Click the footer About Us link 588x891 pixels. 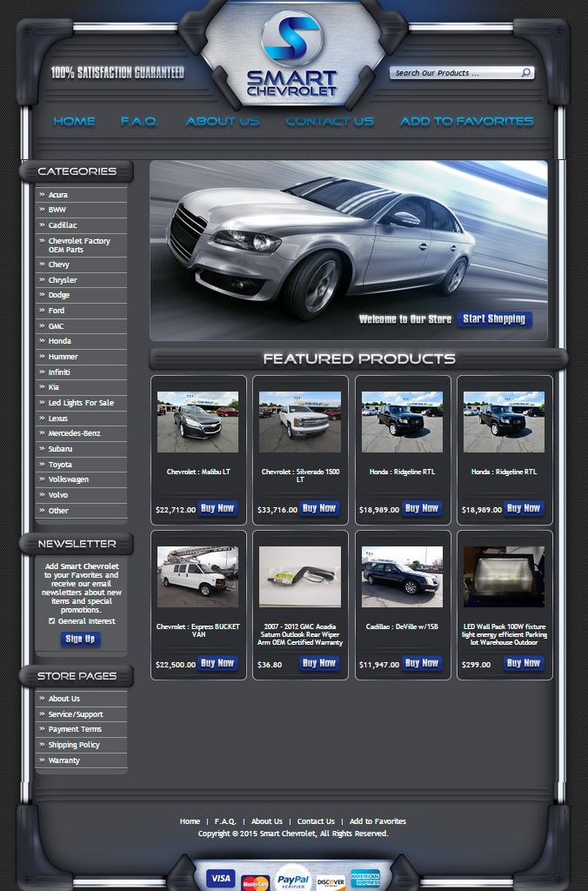267,821
